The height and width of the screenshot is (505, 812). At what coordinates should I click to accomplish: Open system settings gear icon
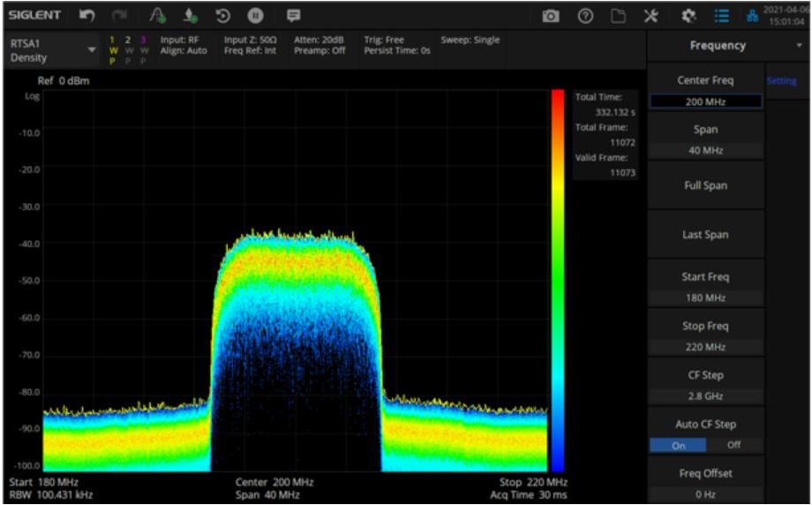point(691,17)
